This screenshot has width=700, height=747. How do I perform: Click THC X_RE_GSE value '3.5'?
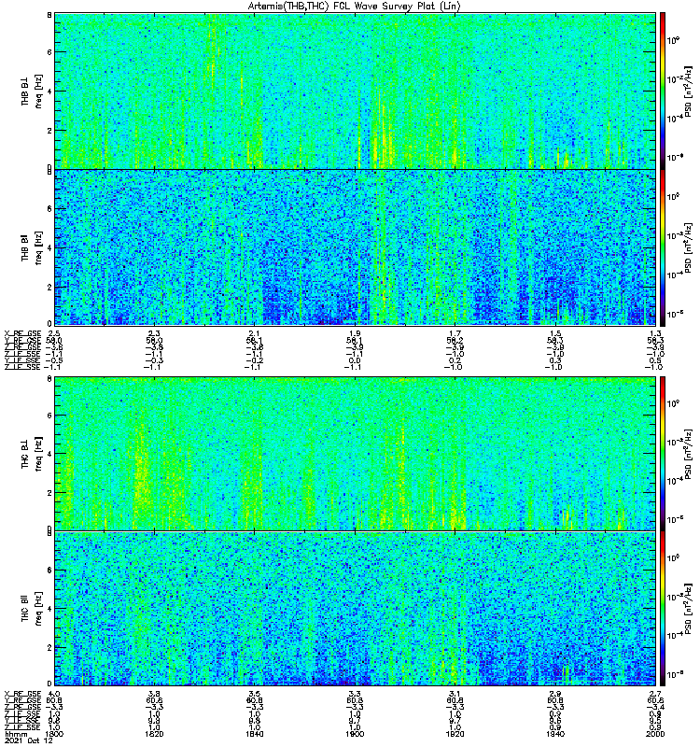[x=254, y=694]
